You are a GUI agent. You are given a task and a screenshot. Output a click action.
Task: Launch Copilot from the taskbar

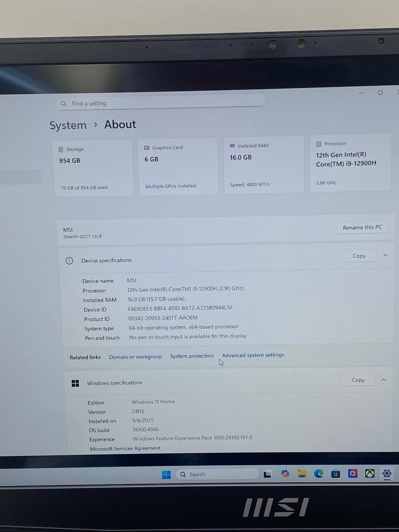(x=285, y=474)
